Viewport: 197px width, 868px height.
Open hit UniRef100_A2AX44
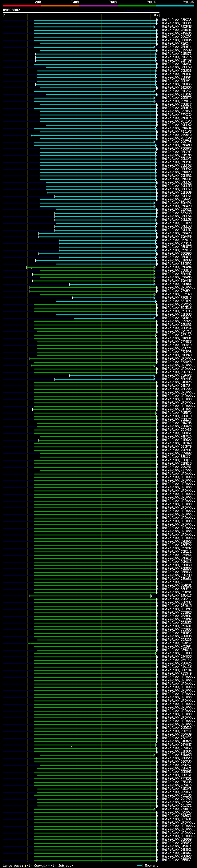(177, 43)
